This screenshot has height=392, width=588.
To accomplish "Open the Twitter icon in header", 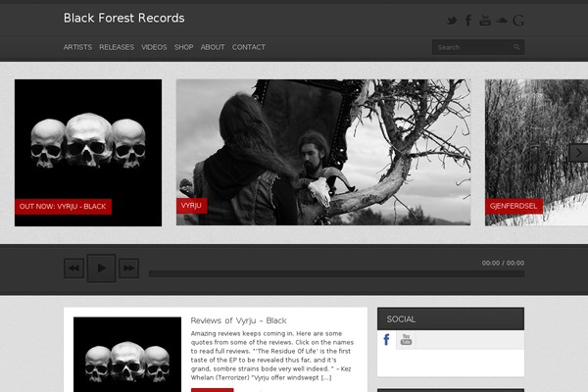I will click(x=452, y=21).
